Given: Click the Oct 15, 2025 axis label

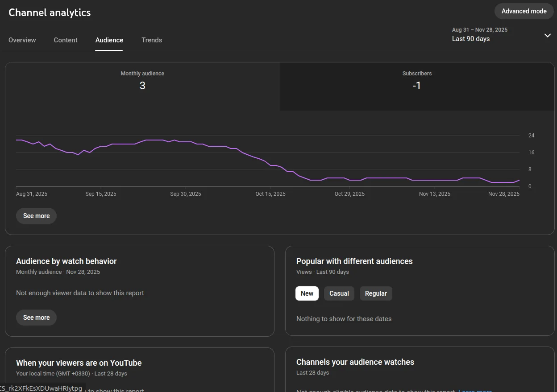Looking at the screenshot, I should (x=270, y=194).
